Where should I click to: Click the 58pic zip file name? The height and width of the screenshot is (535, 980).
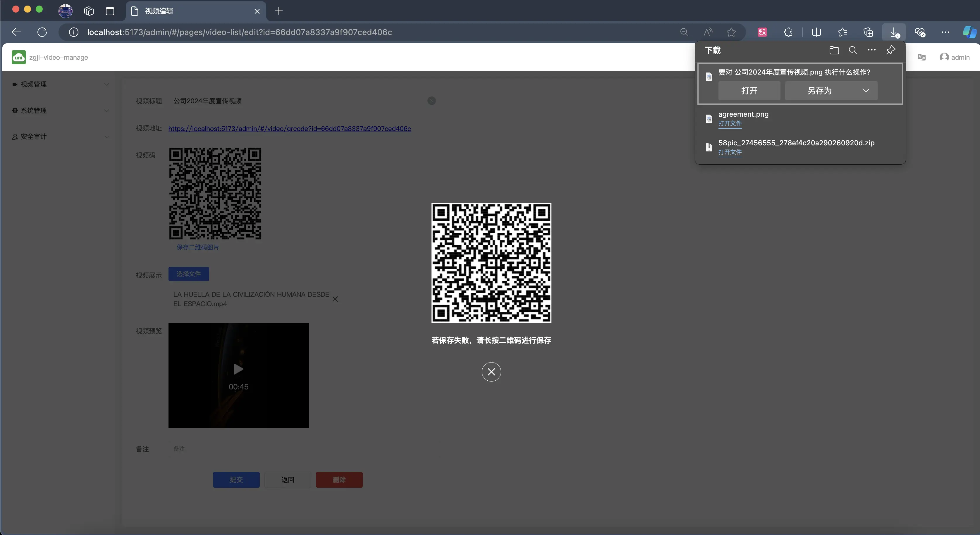point(796,143)
